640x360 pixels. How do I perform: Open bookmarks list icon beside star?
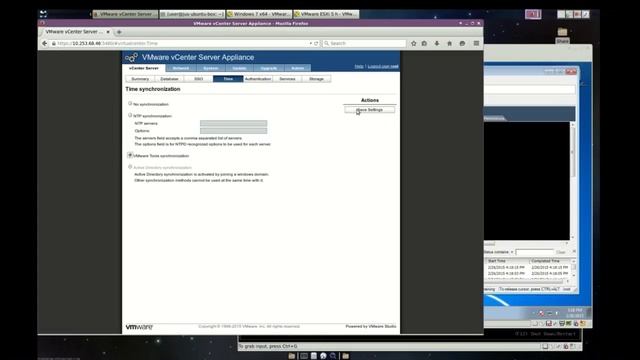pos(424,43)
